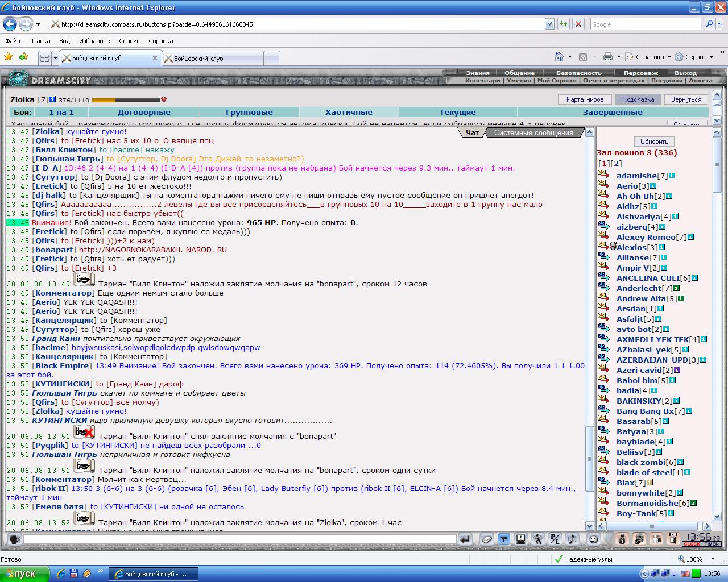
Task: Toggle the system messages monitor icon
Action: (520, 539)
